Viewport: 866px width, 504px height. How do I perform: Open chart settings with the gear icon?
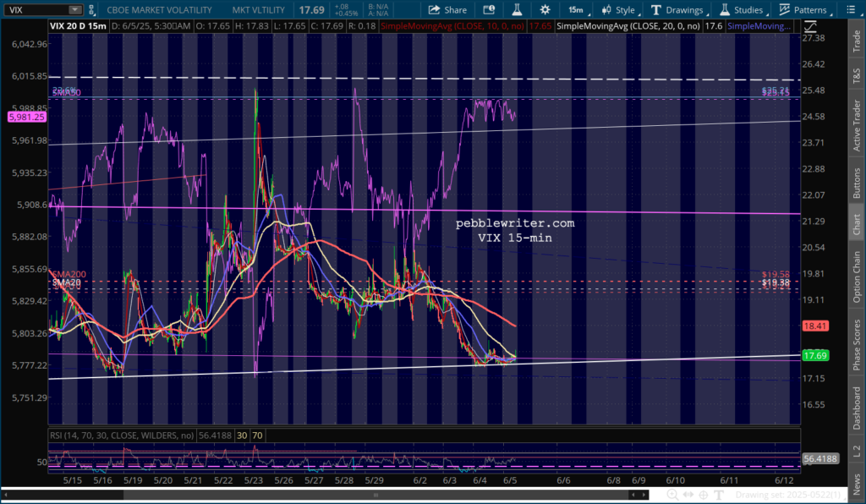[545, 10]
